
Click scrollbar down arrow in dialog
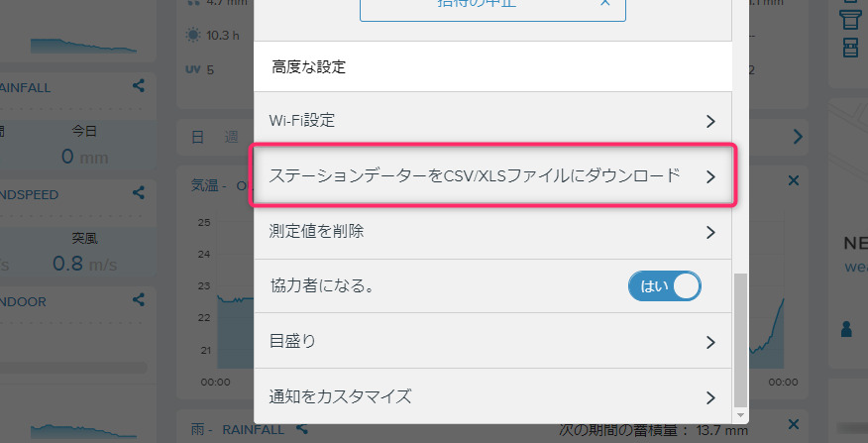click(740, 415)
